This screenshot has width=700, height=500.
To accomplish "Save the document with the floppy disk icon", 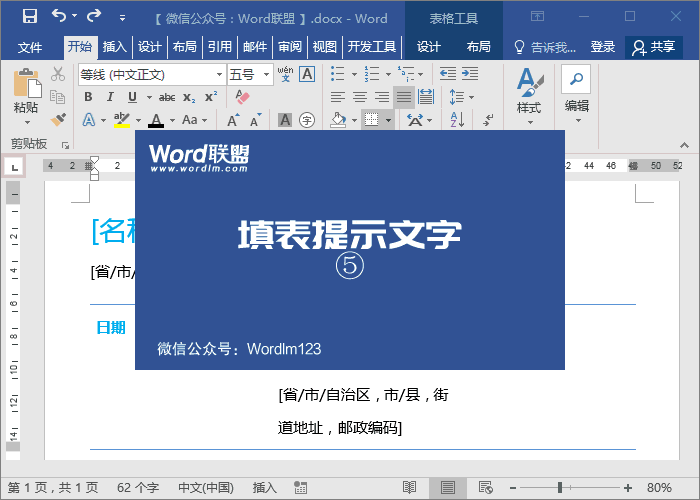I will point(30,16).
